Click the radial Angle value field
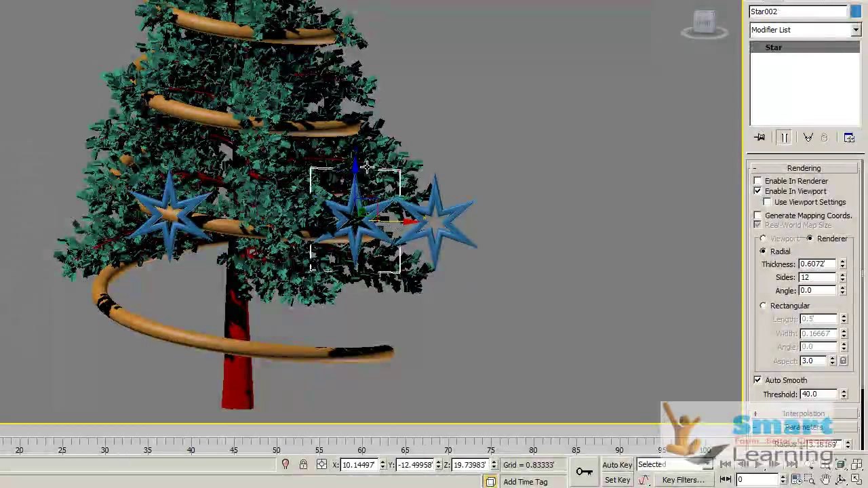Screen dimensions: 868x488 [818, 291]
